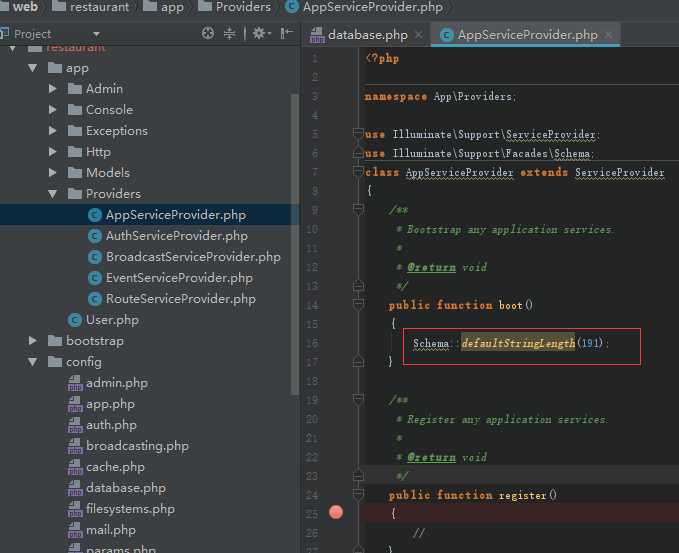Expand the Admin folder
679x553 pixels.
point(54,89)
